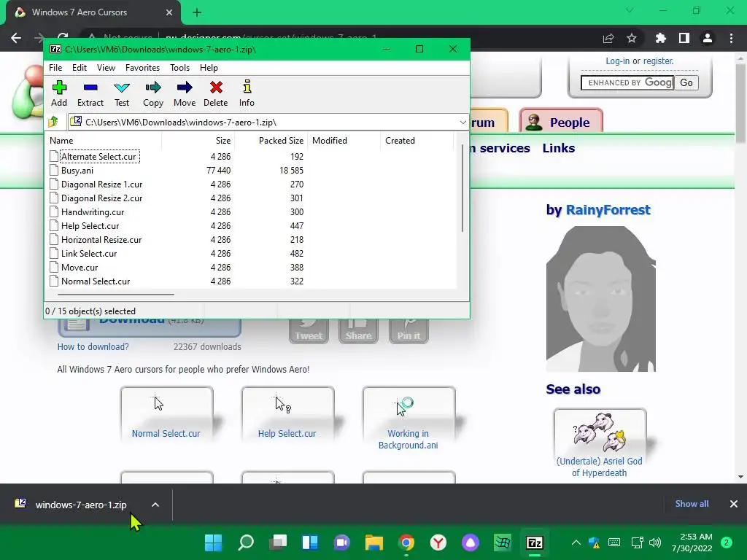Show hidden system tray icons
This screenshot has width=747, height=560.
click(x=576, y=542)
